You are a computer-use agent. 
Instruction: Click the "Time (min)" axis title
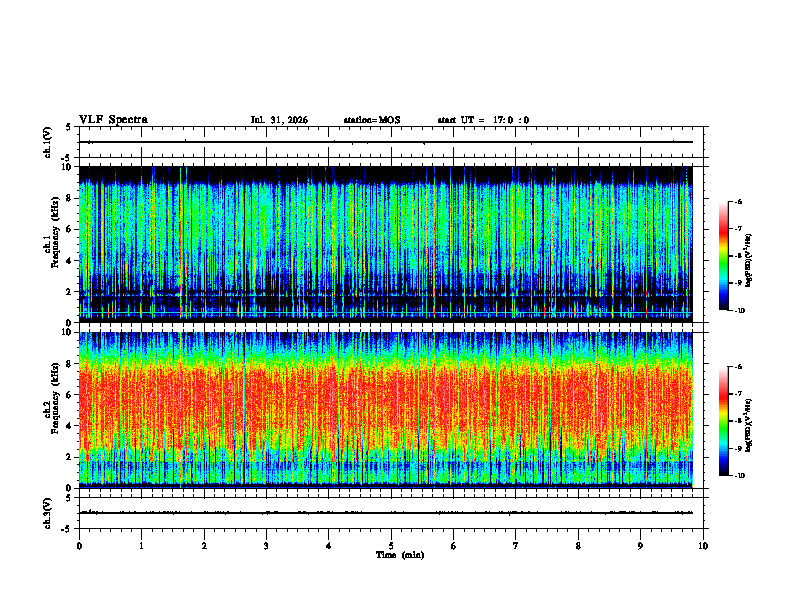click(x=400, y=555)
